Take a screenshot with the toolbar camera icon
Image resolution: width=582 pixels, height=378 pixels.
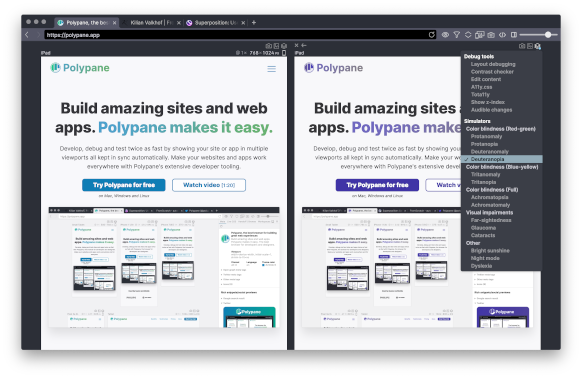(x=491, y=35)
